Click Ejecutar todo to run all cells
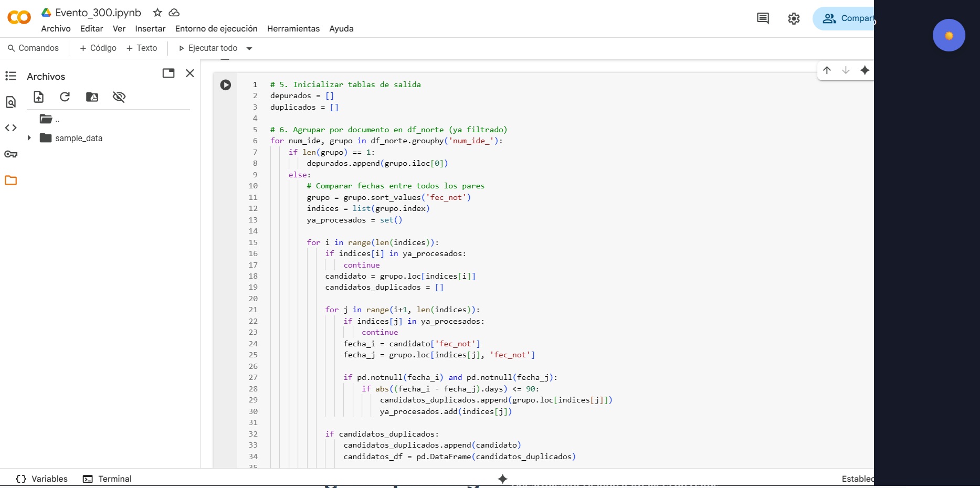 pyautogui.click(x=208, y=48)
